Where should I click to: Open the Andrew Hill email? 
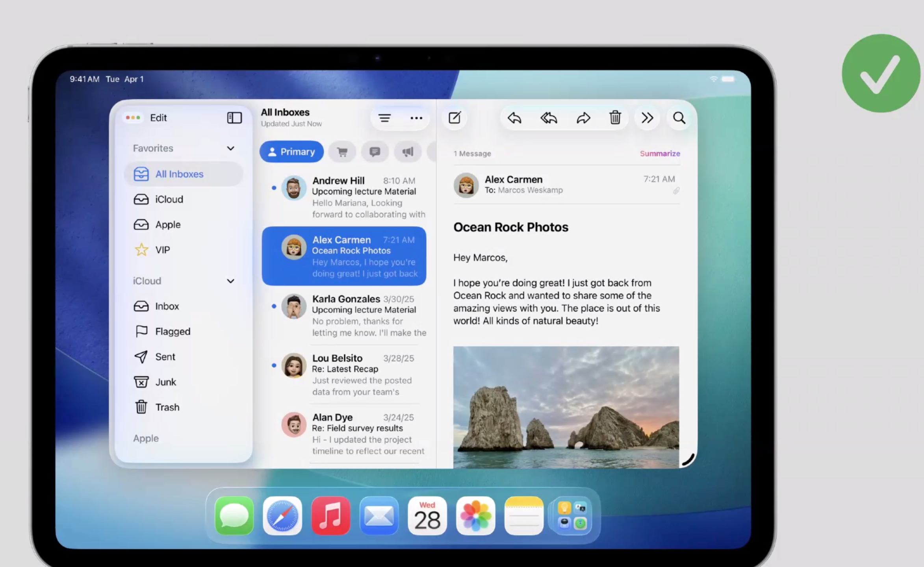tap(354, 197)
